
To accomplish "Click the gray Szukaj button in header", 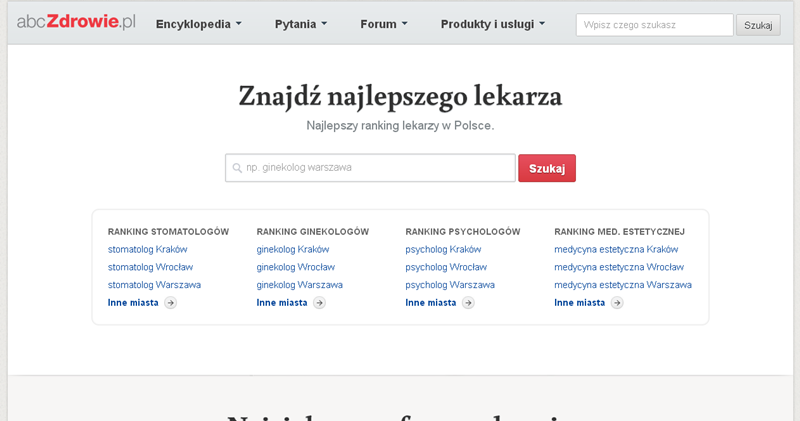I will pyautogui.click(x=758, y=25).
